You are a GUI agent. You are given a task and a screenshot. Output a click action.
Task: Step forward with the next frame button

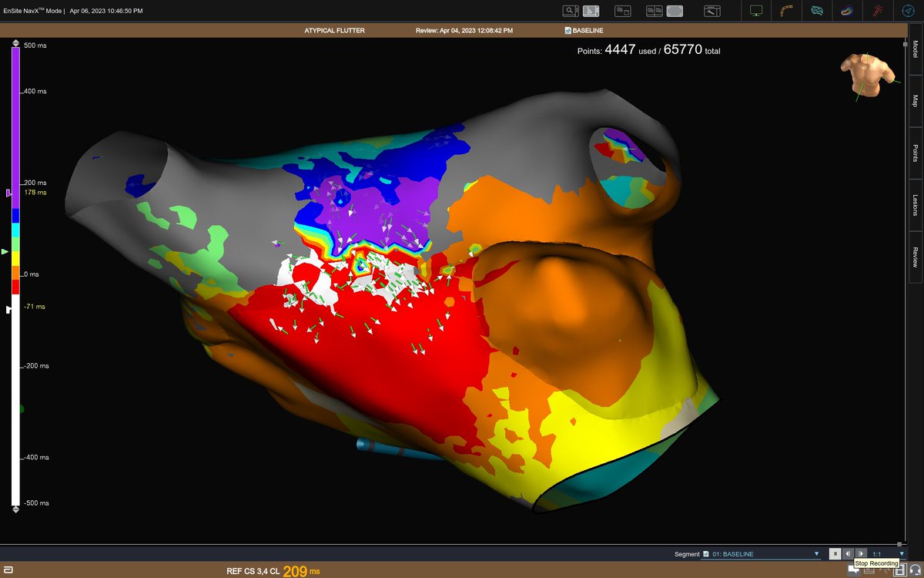(861, 553)
